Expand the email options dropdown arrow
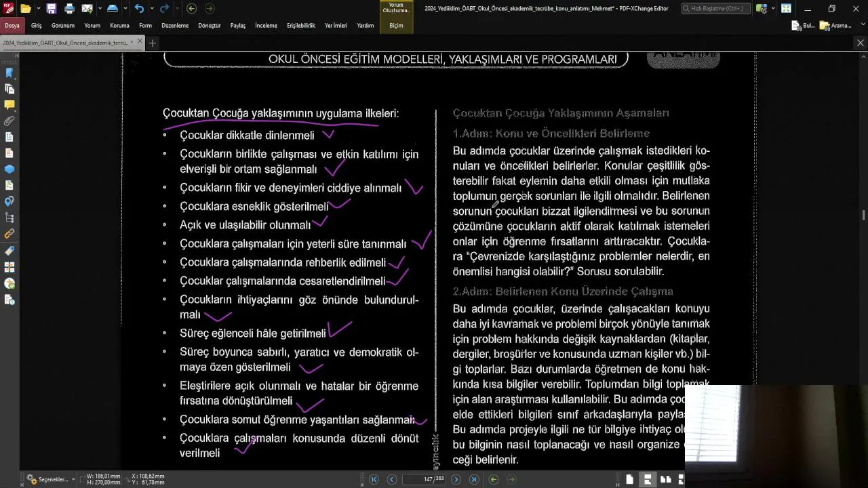868x488 pixels. 99,9
